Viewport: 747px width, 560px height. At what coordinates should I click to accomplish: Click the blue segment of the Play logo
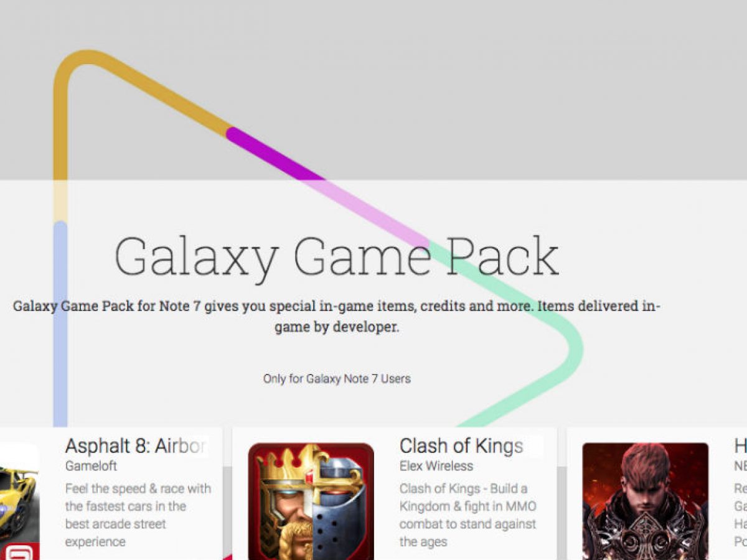click(60, 324)
